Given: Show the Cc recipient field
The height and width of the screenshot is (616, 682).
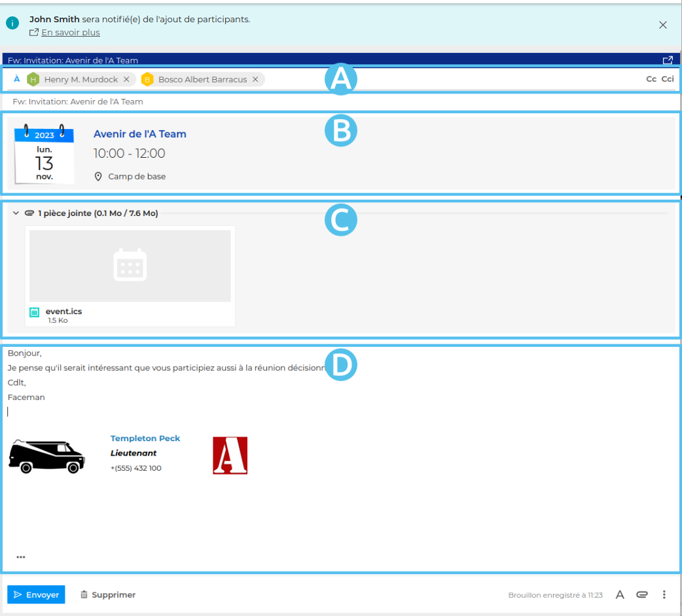Looking at the screenshot, I should (x=651, y=79).
